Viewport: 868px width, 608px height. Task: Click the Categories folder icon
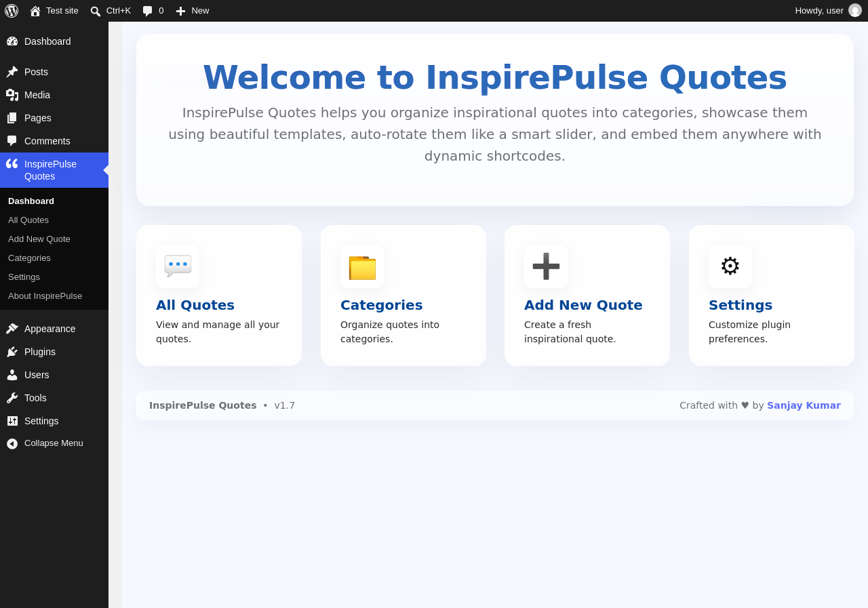[x=362, y=266]
